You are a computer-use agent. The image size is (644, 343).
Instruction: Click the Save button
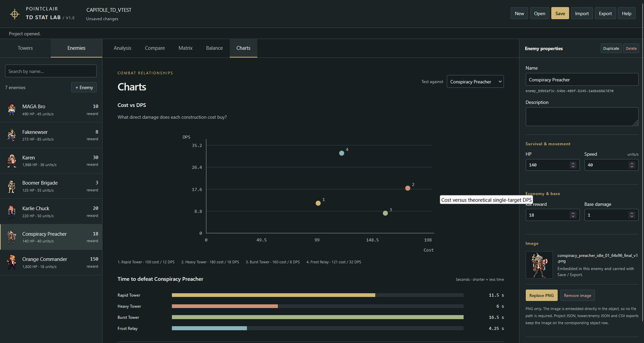[x=560, y=13]
